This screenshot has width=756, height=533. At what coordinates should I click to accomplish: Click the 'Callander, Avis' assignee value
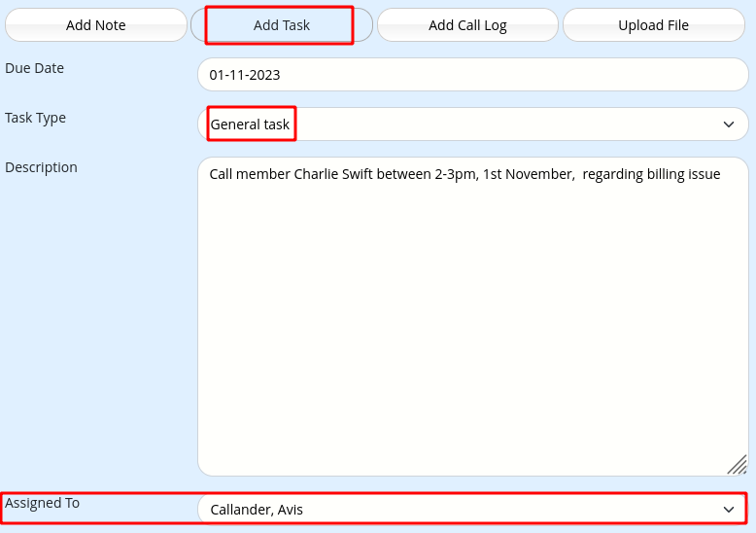pyautogui.click(x=257, y=509)
